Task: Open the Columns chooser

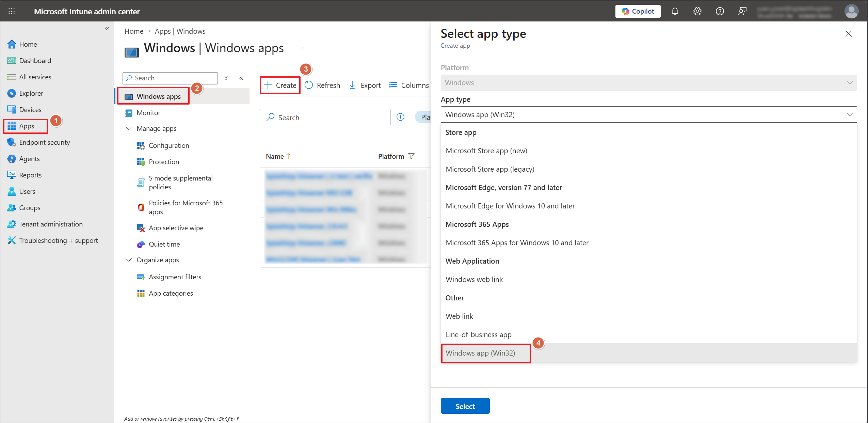Action: coord(409,85)
